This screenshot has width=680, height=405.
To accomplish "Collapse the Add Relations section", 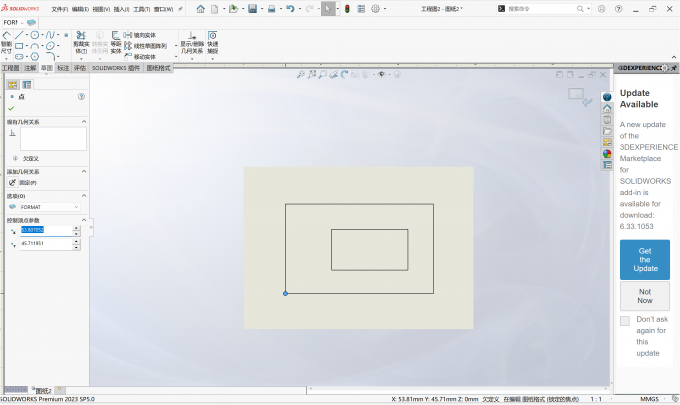I will point(84,171).
